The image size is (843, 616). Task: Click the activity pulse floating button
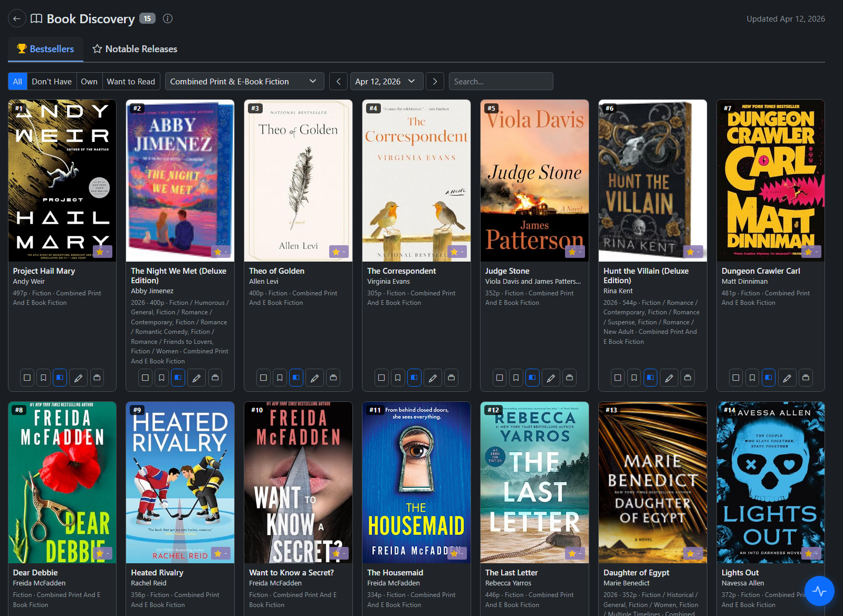point(819,591)
